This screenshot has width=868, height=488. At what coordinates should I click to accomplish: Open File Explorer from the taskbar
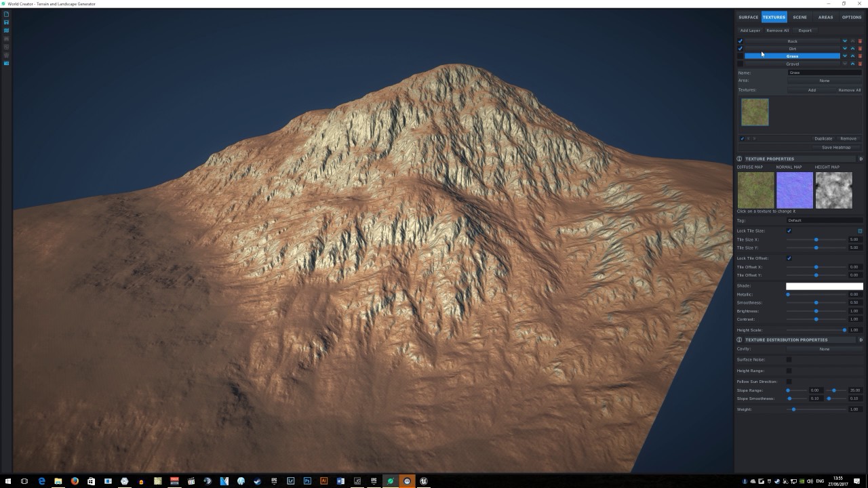tap(58, 481)
